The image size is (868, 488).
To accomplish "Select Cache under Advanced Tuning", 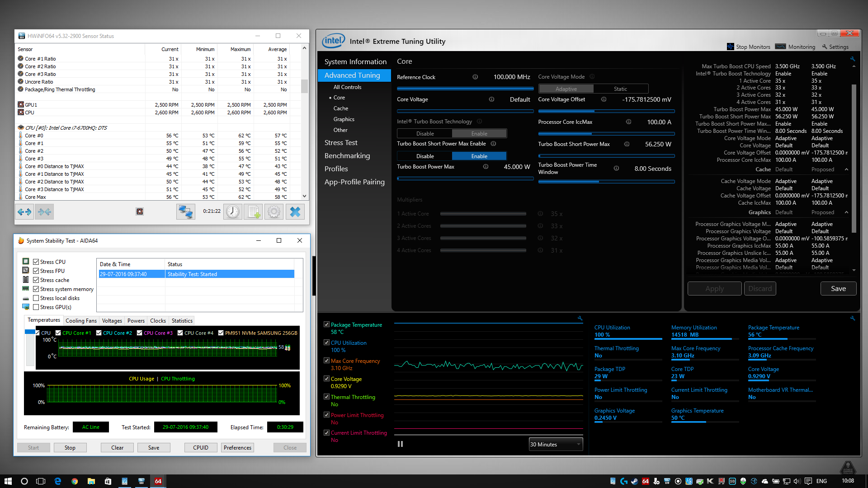I will pyautogui.click(x=341, y=108).
